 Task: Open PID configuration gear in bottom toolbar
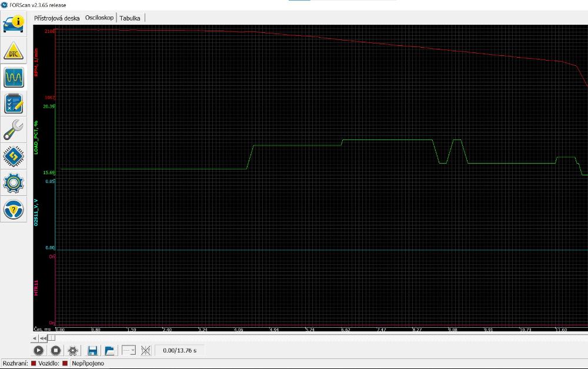[x=73, y=351]
